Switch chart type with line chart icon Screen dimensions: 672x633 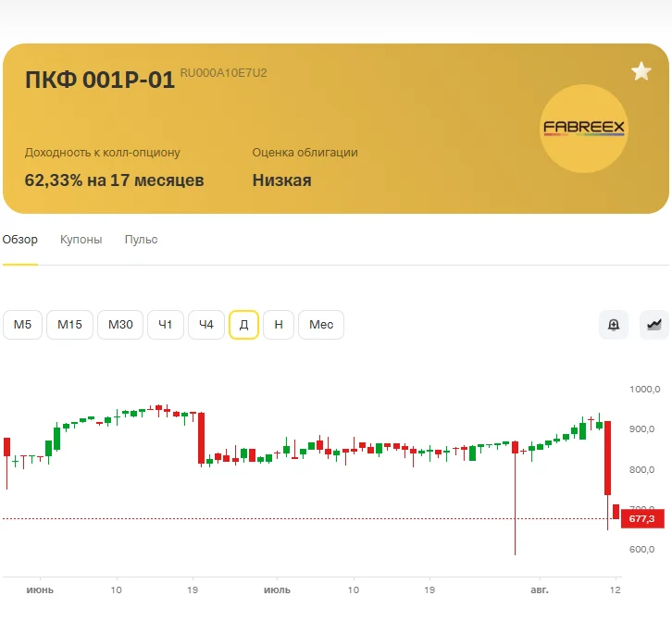654,325
